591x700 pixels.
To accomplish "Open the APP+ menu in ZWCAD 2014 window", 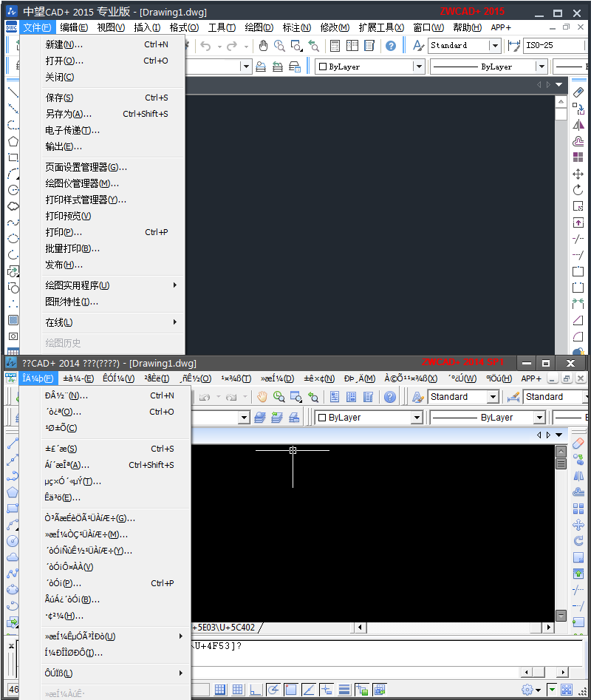I will click(x=530, y=378).
